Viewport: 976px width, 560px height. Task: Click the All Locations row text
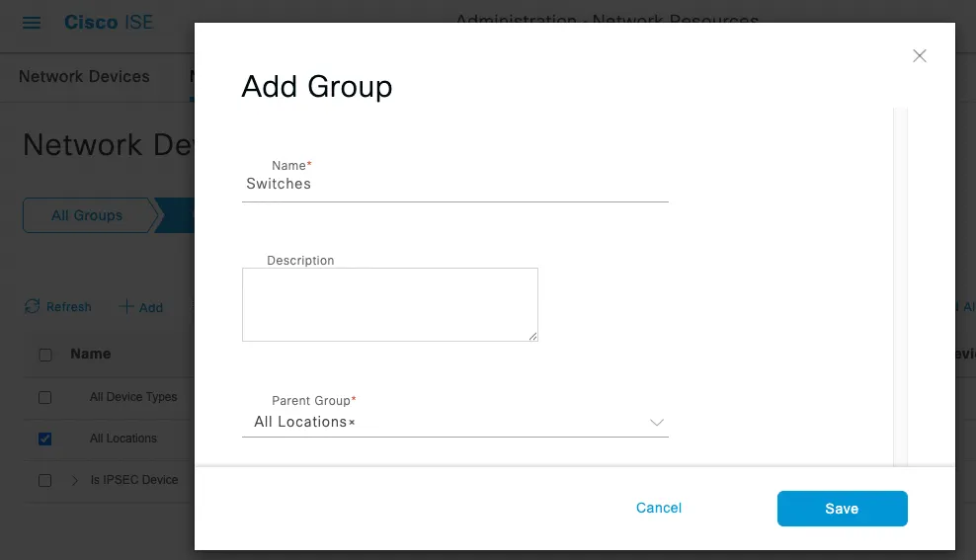tap(123, 439)
